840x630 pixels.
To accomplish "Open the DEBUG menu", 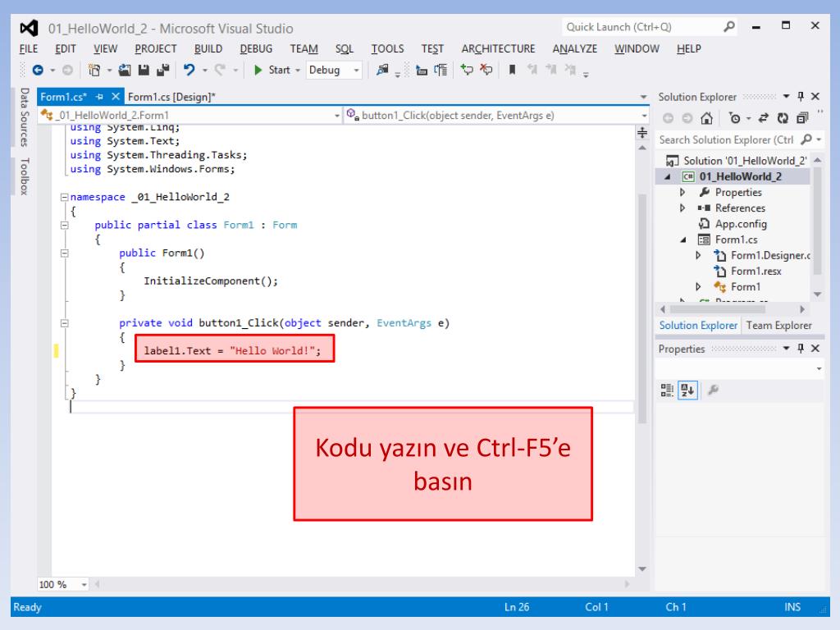I will click(x=256, y=48).
